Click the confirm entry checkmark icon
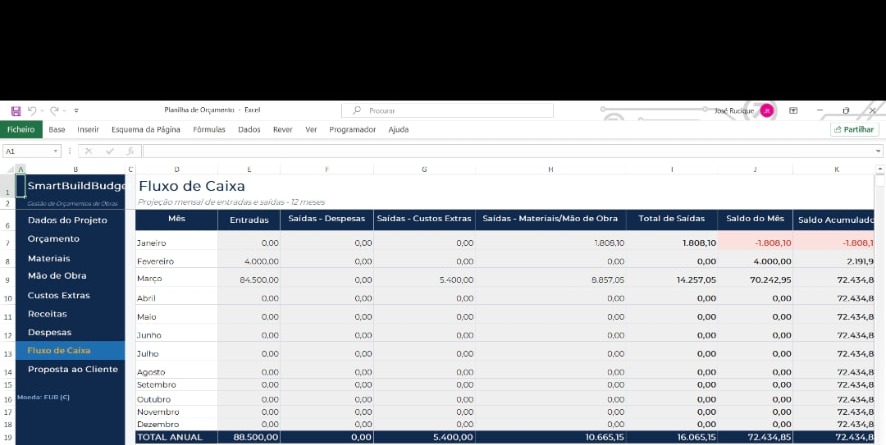The image size is (886, 445). click(x=110, y=151)
